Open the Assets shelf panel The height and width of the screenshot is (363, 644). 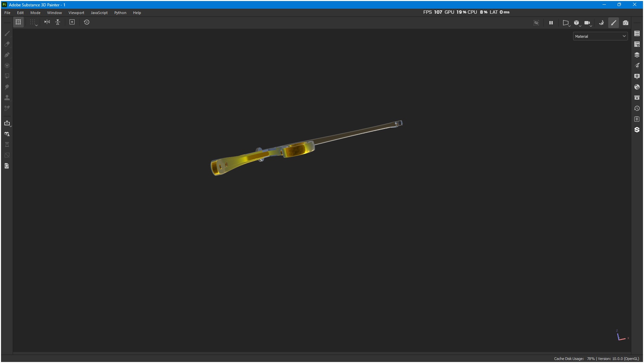(637, 98)
